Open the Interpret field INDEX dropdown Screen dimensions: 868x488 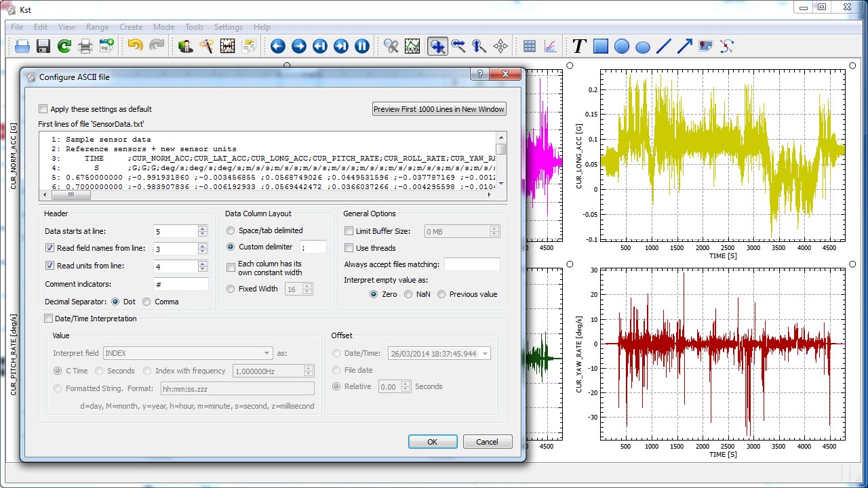(x=188, y=353)
